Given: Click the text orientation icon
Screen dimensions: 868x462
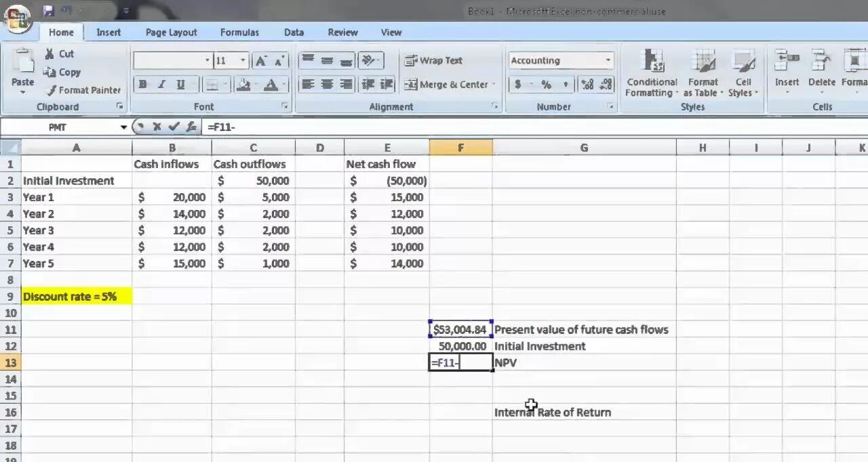Looking at the screenshot, I should point(368,60).
